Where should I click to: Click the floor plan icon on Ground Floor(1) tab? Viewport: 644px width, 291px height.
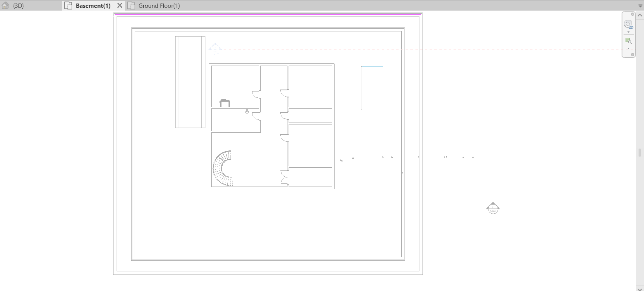click(x=131, y=5)
